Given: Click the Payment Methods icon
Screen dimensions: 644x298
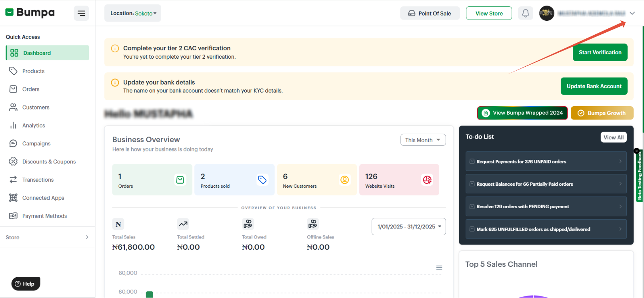Looking at the screenshot, I should point(13,216).
